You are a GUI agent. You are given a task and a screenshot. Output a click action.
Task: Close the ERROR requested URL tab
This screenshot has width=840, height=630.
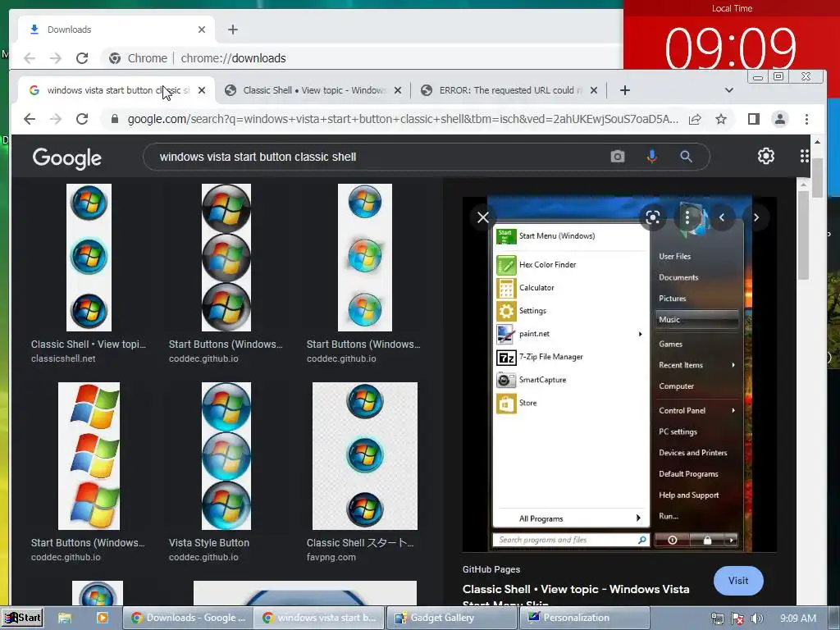pyautogui.click(x=594, y=90)
